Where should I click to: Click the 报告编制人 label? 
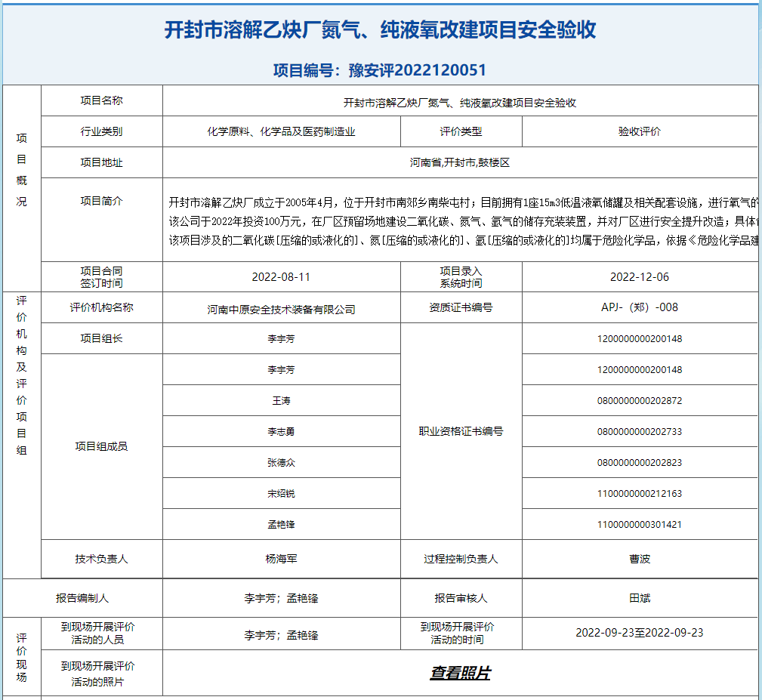[82, 599]
